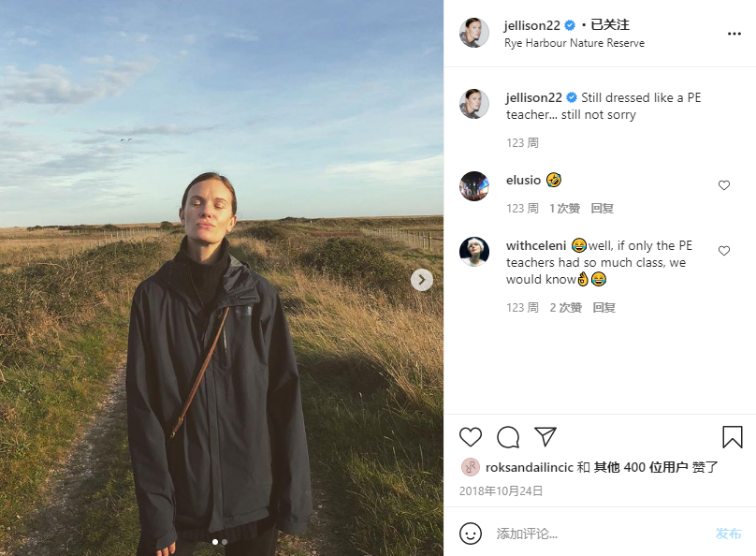
Task: Reply to elusio's comment
Action: tap(602, 209)
